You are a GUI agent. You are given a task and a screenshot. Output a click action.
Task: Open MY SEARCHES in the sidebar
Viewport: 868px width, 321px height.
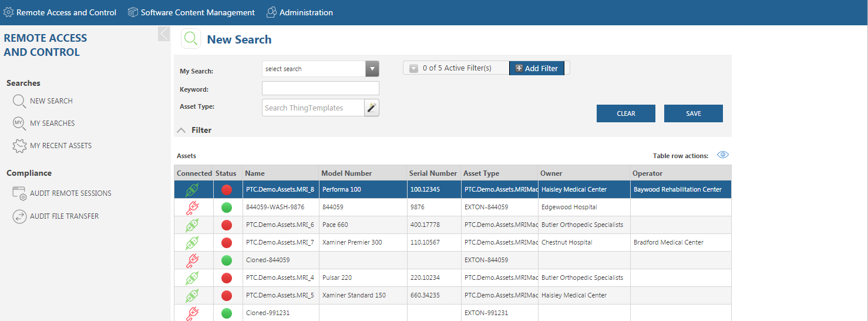point(52,123)
